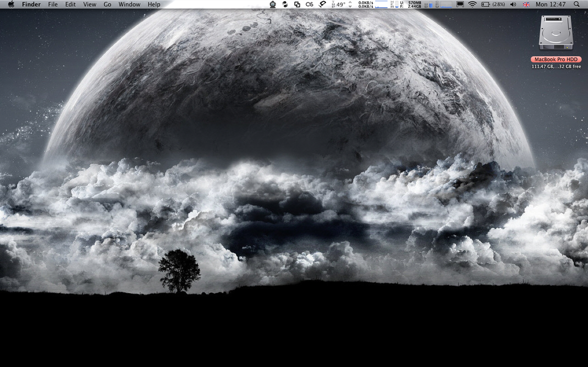
Task: Click the memory usage 570MB monitor
Action: 406,4
